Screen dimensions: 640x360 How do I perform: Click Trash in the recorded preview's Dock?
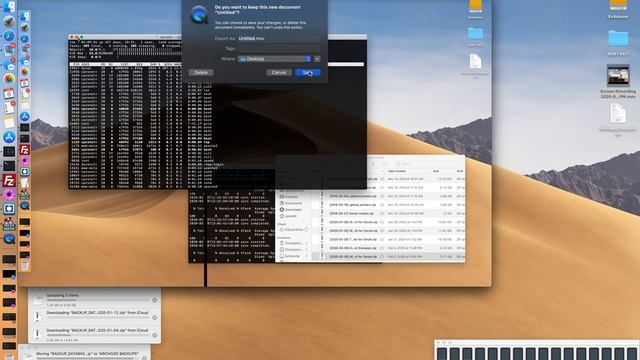pos(24,266)
